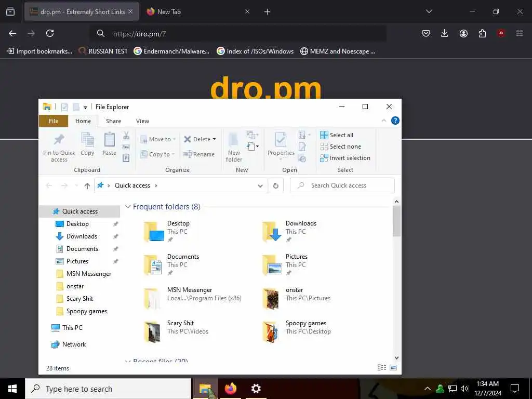Open address bar history dropdown chevron

(x=260, y=185)
